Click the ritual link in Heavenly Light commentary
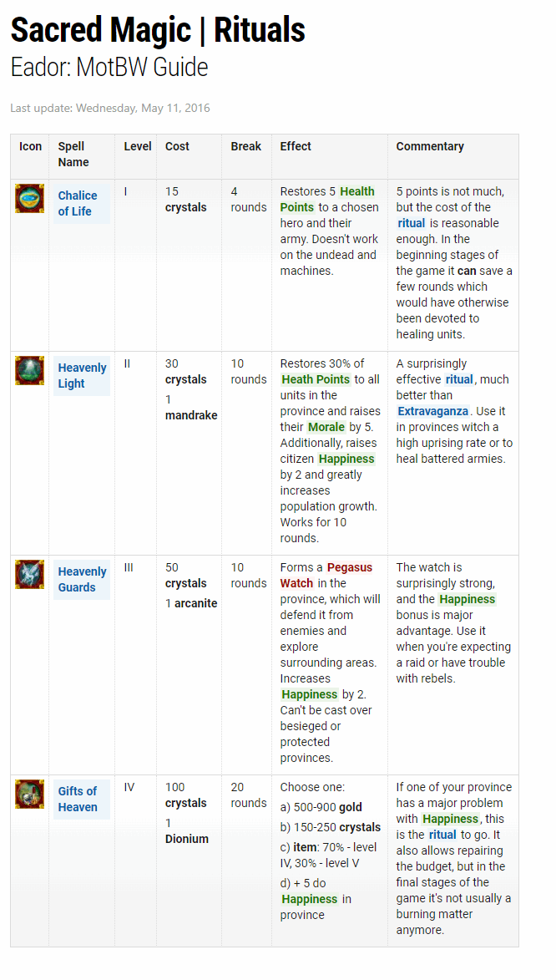 [459, 379]
